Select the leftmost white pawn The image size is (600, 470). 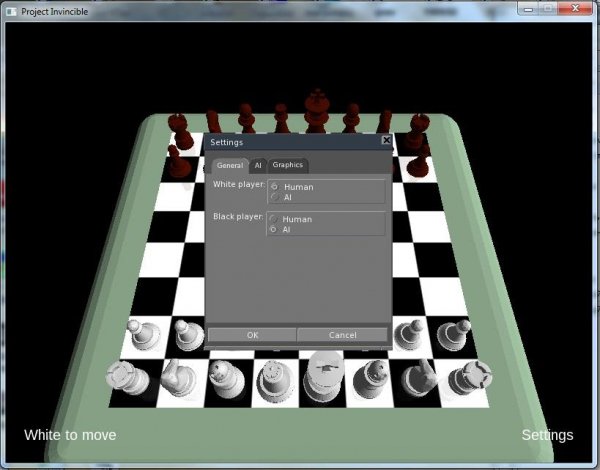[143, 335]
